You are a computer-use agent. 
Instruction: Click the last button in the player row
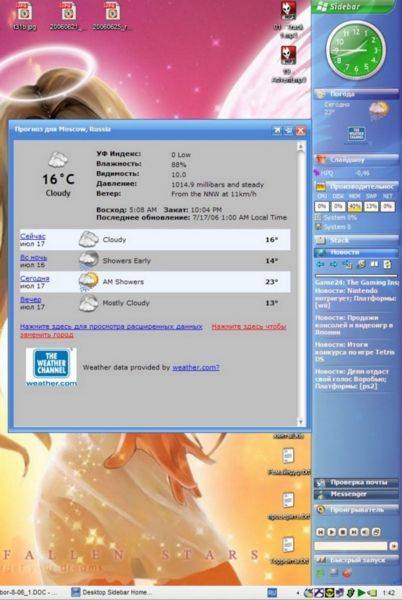(376, 532)
